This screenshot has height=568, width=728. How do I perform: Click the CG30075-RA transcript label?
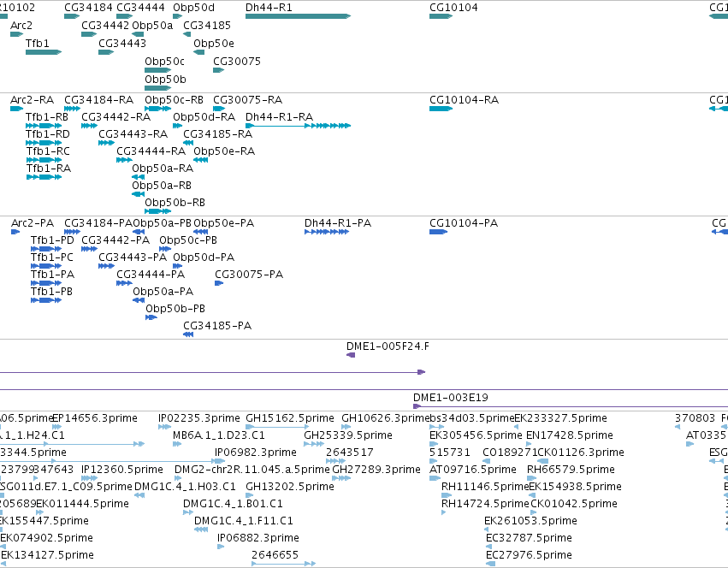coord(247,100)
